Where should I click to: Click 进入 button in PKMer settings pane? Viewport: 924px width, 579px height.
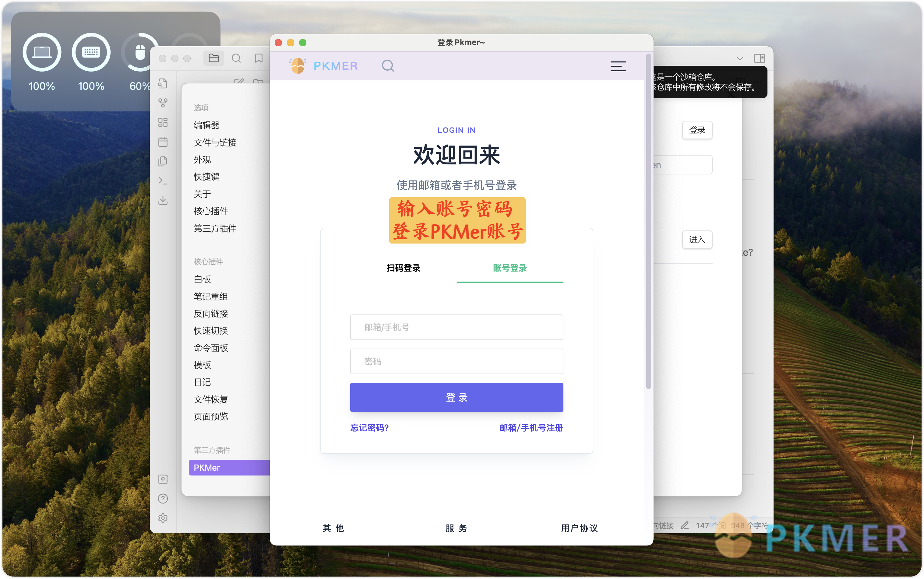coord(697,239)
